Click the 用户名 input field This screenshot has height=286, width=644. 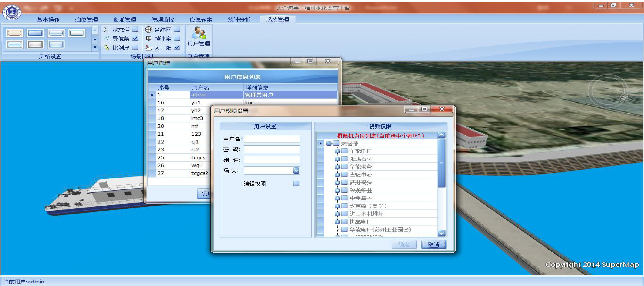coord(272,139)
